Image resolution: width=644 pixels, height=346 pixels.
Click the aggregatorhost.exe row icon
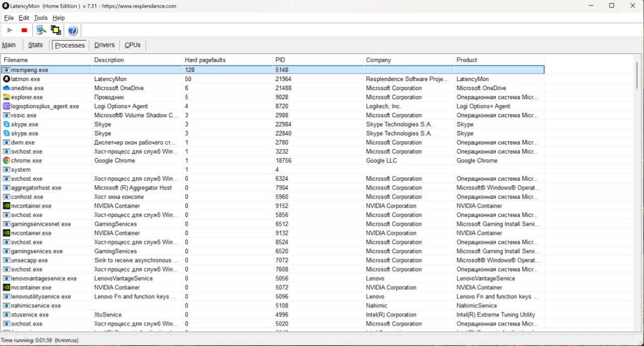[x=7, y=188]
